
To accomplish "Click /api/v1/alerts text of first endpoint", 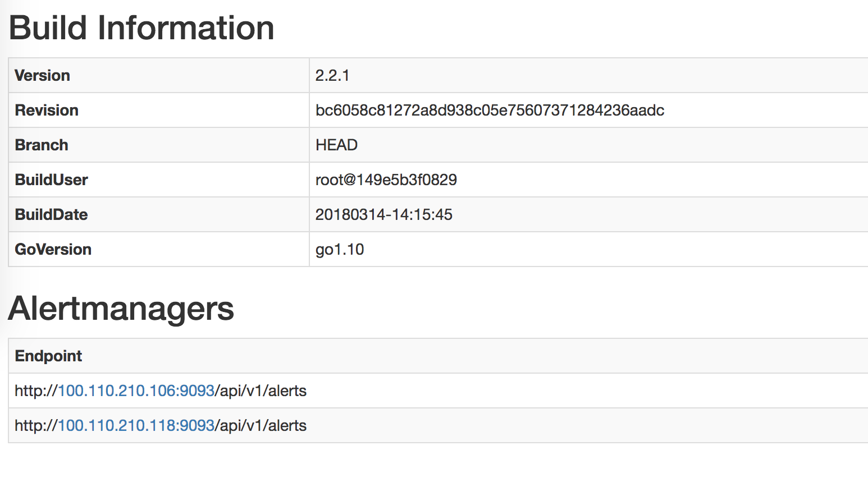I will (x=261, y=390).
